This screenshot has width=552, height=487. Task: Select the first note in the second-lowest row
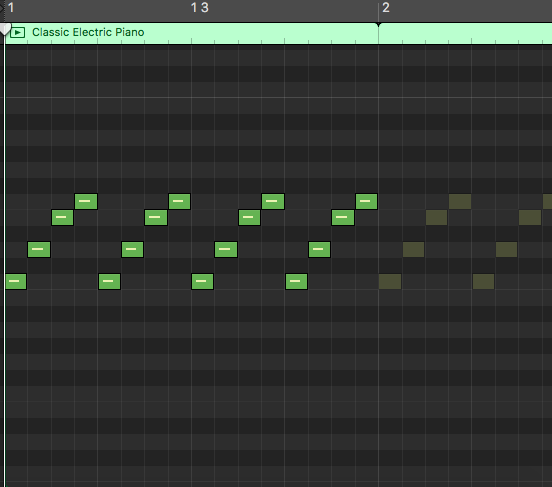point(39,249)
